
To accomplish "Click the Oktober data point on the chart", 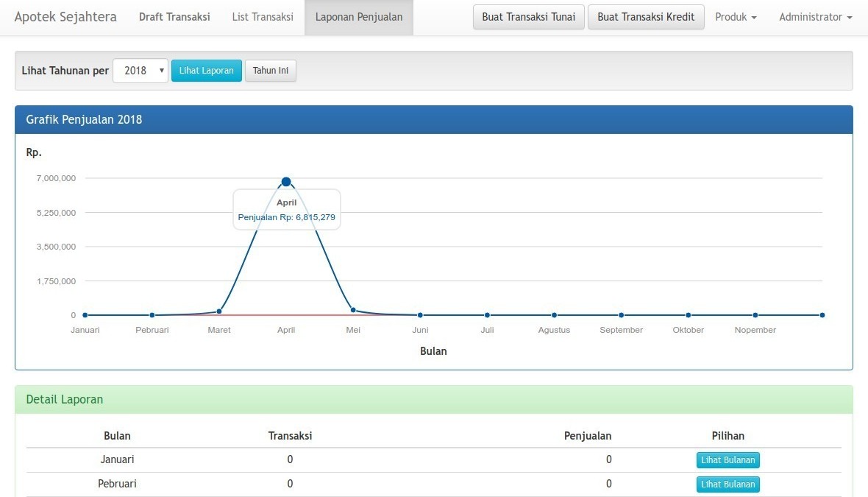I will point(689,315).
